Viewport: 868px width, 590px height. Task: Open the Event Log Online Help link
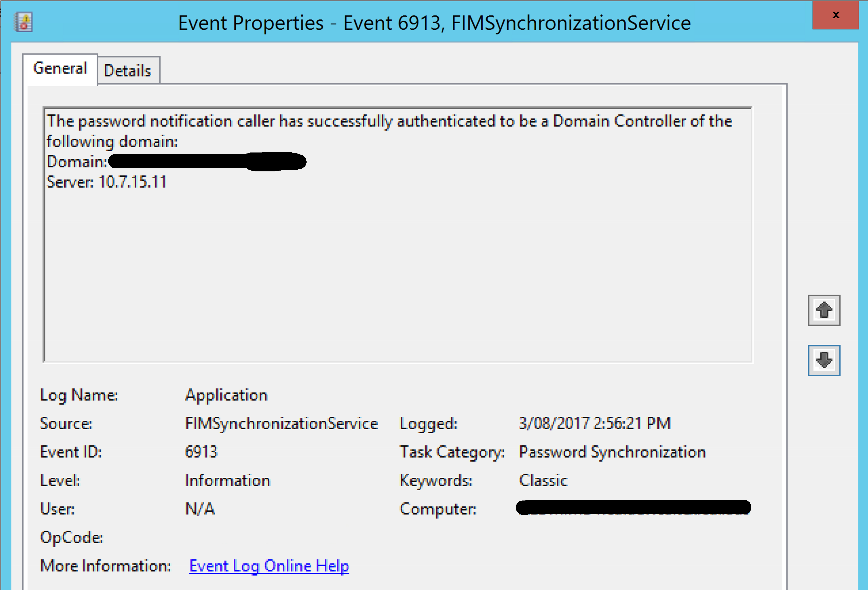click(x=269, y=566)
